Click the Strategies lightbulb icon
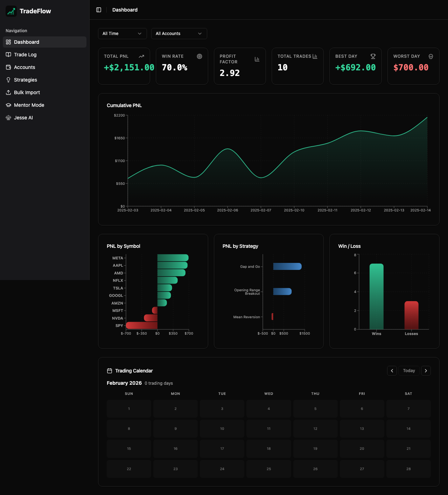This screenshot has width=448, height=495. tap(8, 80)
